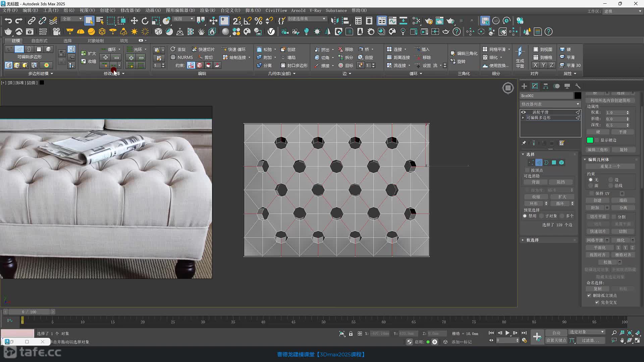644x362 pixels.
Task: Click the 设置关键点 button
Action: click(556, 340)
